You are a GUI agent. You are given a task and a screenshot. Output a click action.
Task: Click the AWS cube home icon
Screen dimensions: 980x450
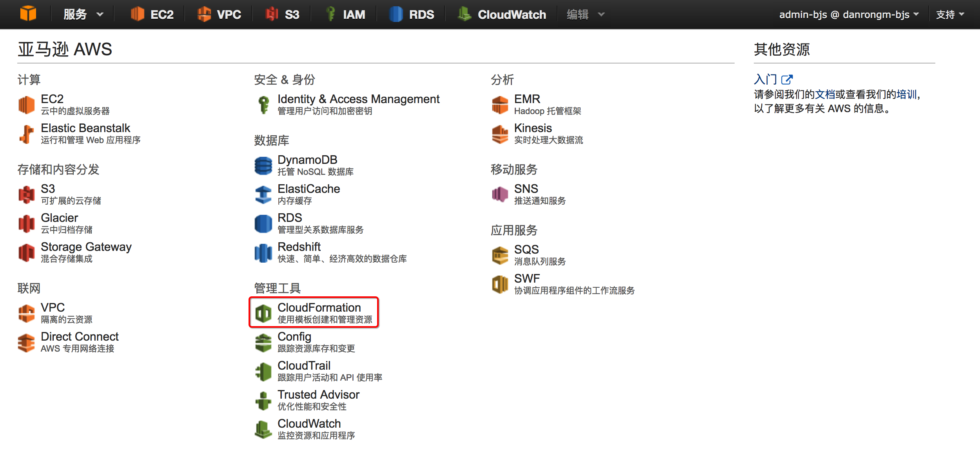28,14
